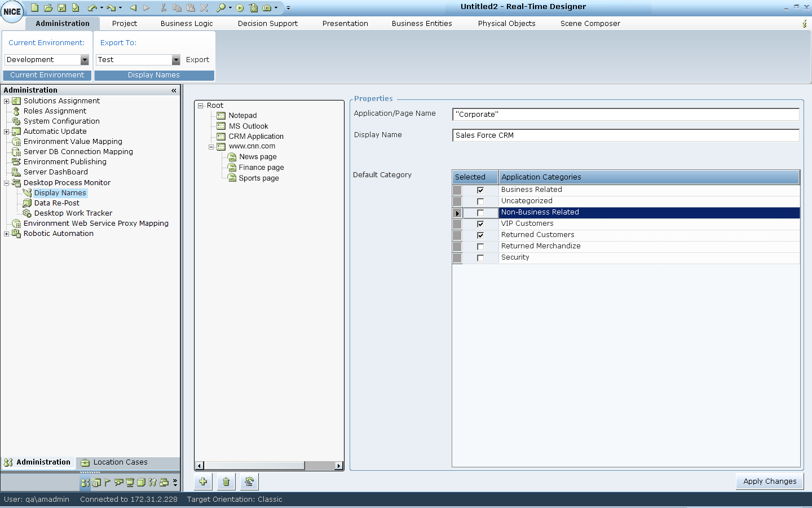Click the magnifier search icon
The width and height of the screenshot is (812, 508).
pos(220,8)
